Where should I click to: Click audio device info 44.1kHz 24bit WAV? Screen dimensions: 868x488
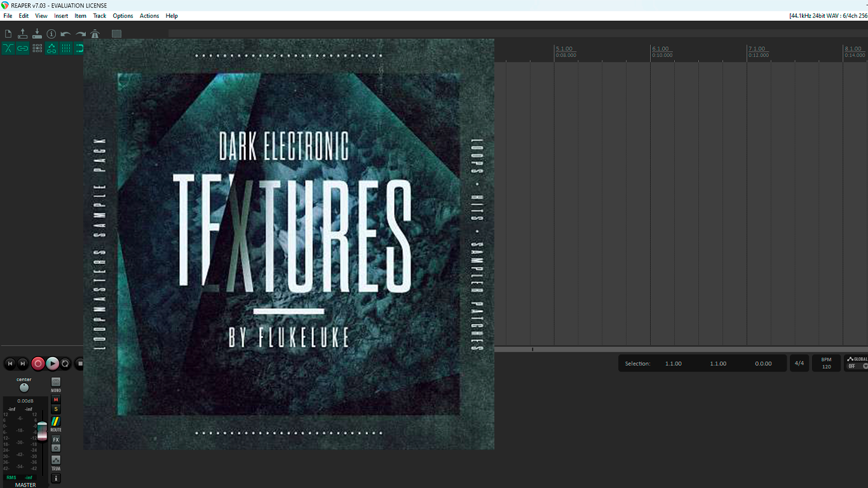[828, 16]
